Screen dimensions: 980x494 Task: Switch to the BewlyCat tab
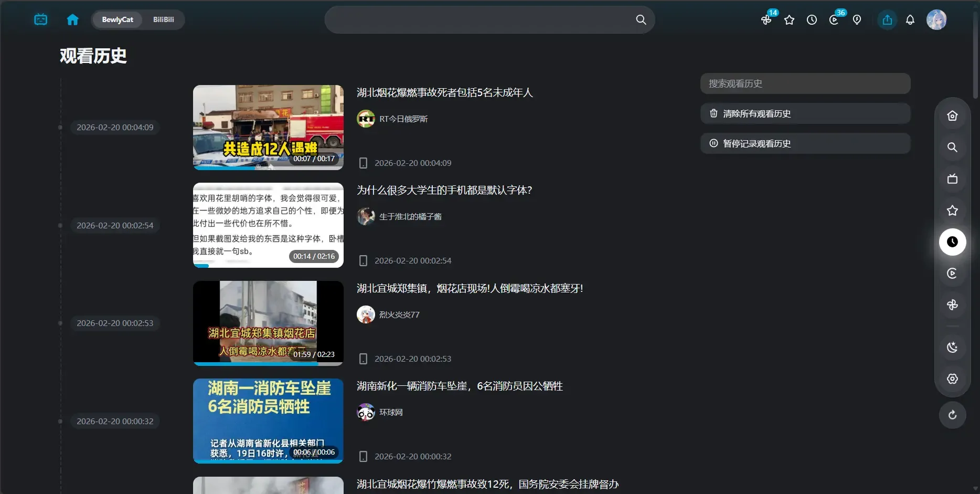[117, 19]
